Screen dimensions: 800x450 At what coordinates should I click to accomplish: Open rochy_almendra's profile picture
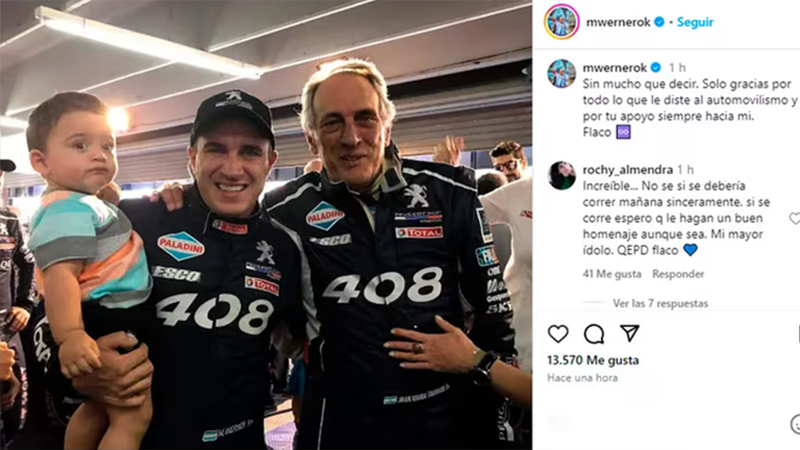562,176
